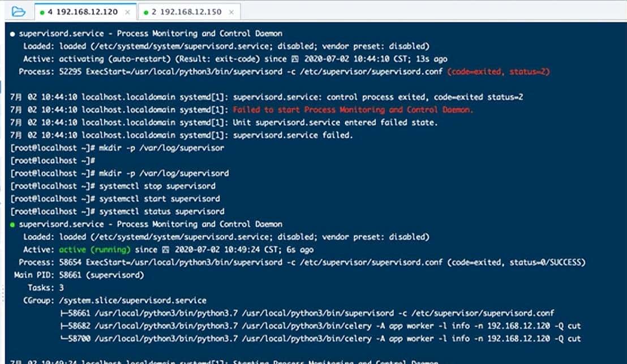Click red '(code=exited, status=2)' text
The height and width of the screenshot is (364, 627).
[498, 72]
